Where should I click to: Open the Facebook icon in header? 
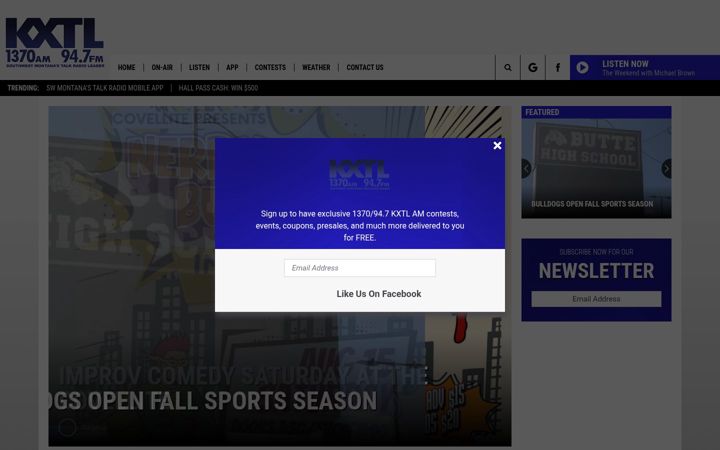click(x=557, y=68)
